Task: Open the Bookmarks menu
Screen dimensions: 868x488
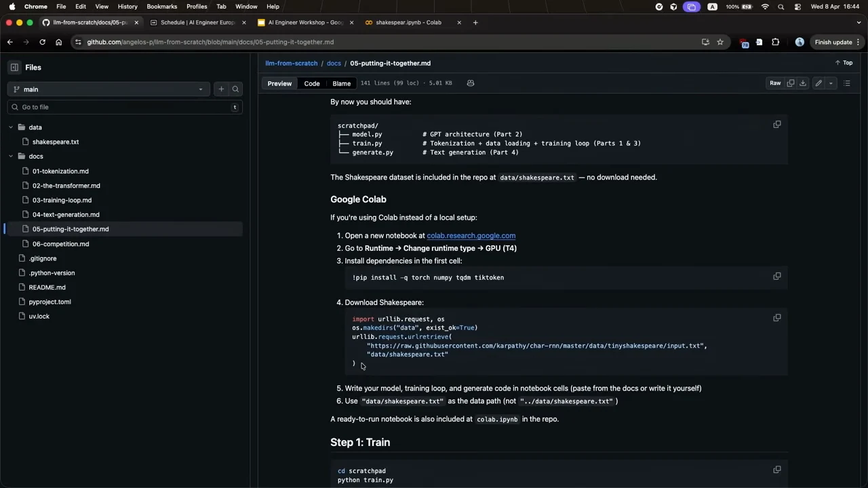Action: coord(161,7)
